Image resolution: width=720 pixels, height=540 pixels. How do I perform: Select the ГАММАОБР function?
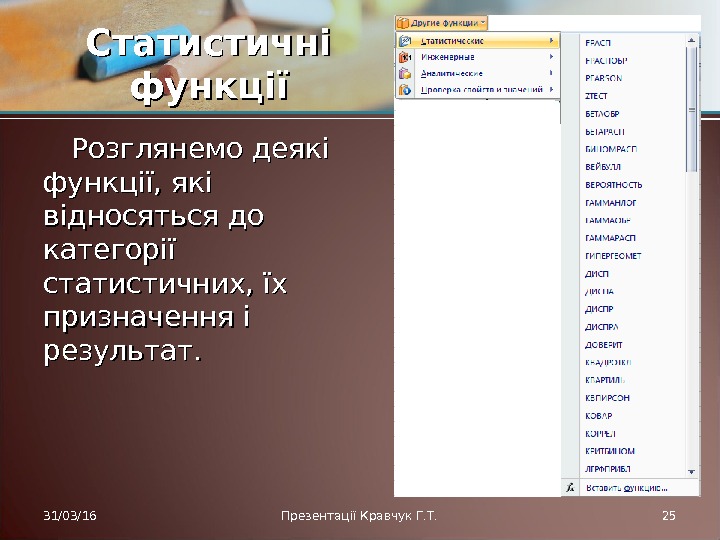coord(608,220)
